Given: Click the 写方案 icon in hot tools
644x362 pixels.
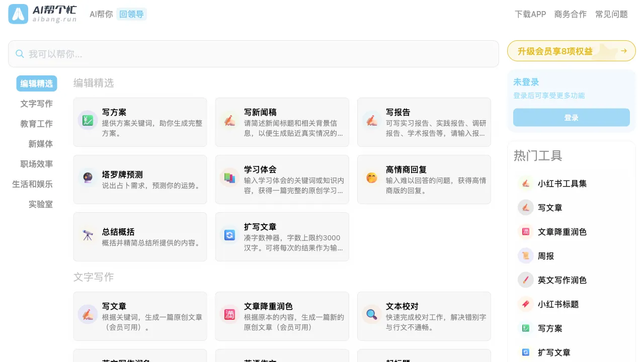Looking at the screenshot, I should coord(526,328).
